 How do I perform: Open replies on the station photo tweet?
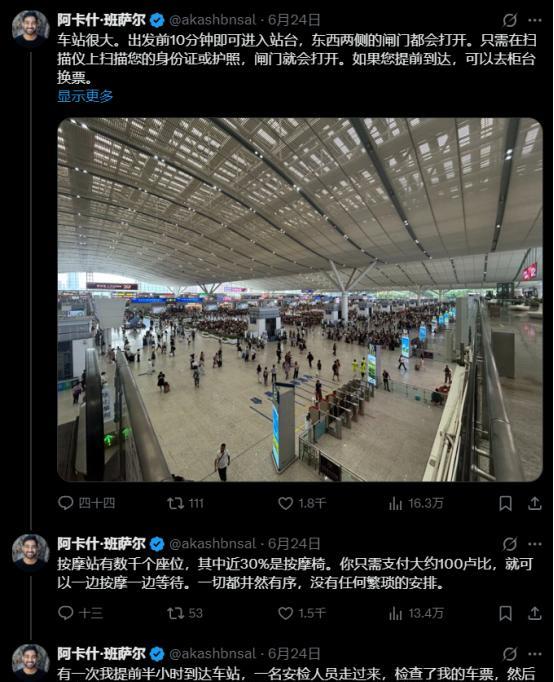point(86,503)
